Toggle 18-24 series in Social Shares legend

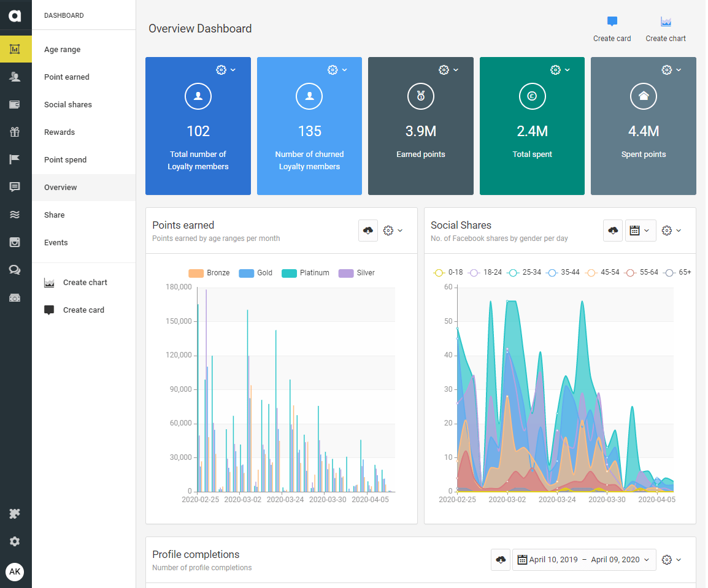point(485,273)
